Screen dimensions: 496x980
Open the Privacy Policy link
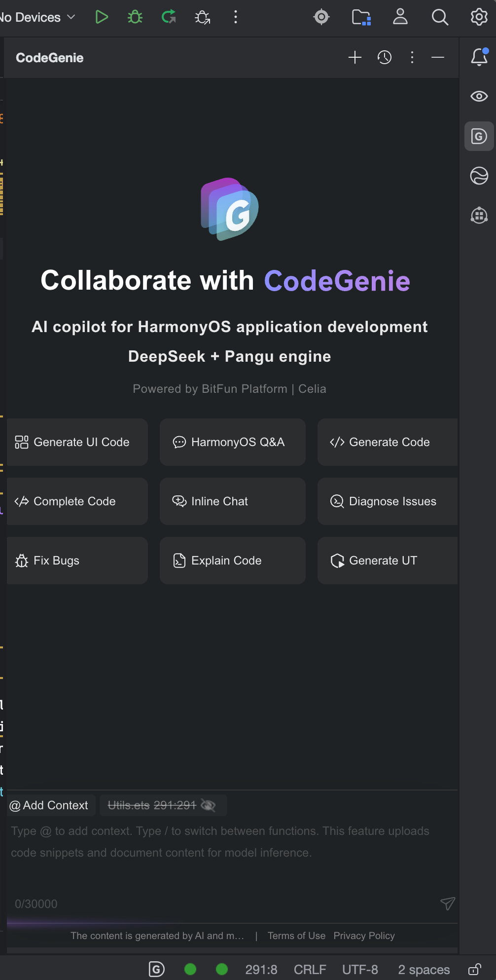364,936
